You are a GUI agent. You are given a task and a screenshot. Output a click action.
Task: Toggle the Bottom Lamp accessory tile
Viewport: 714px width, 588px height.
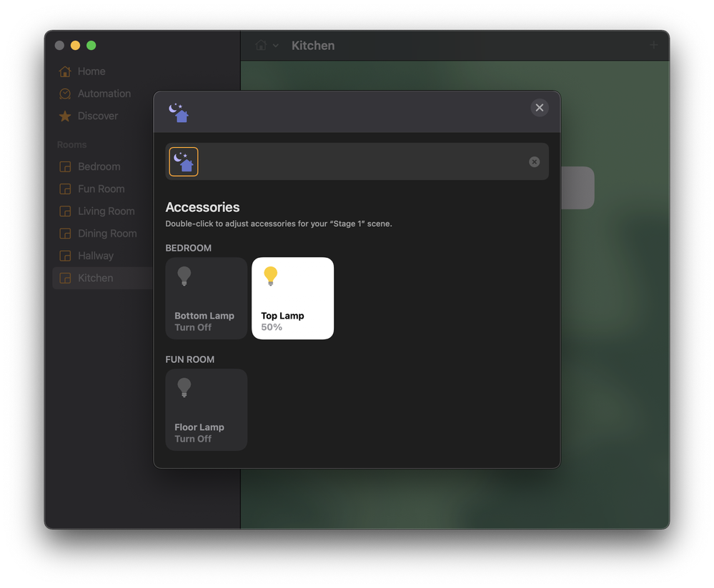click(x=206, y=299)
